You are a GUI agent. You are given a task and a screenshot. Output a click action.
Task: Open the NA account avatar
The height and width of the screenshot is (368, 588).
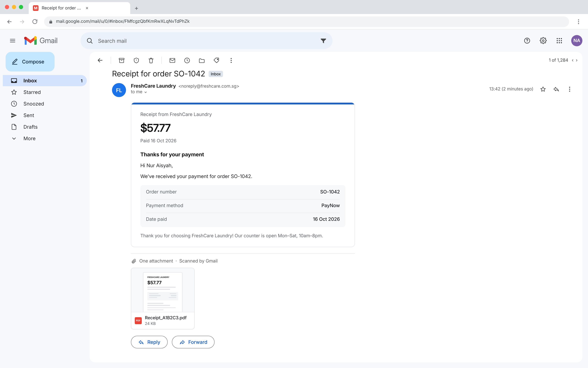tap(577, 41)
